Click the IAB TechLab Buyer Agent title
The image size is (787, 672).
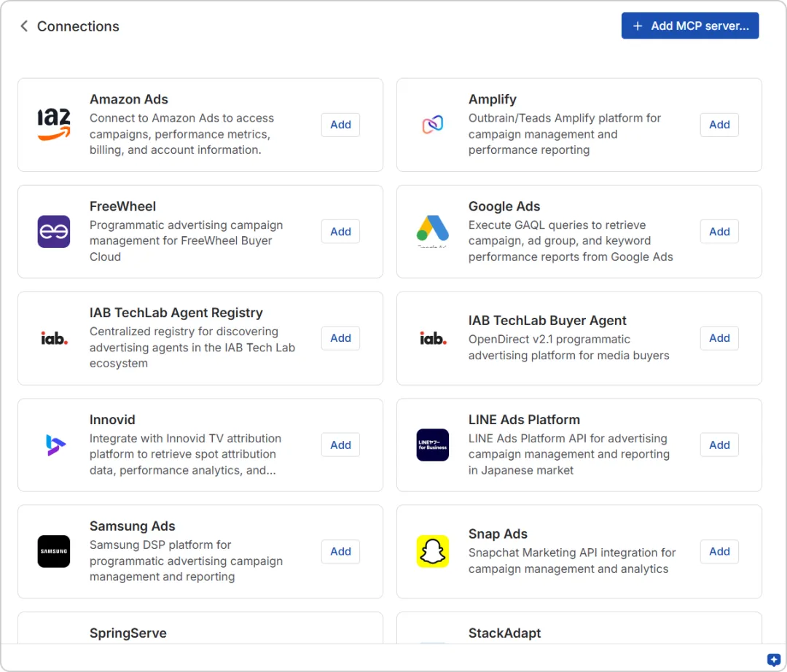(x=547, y=320)
